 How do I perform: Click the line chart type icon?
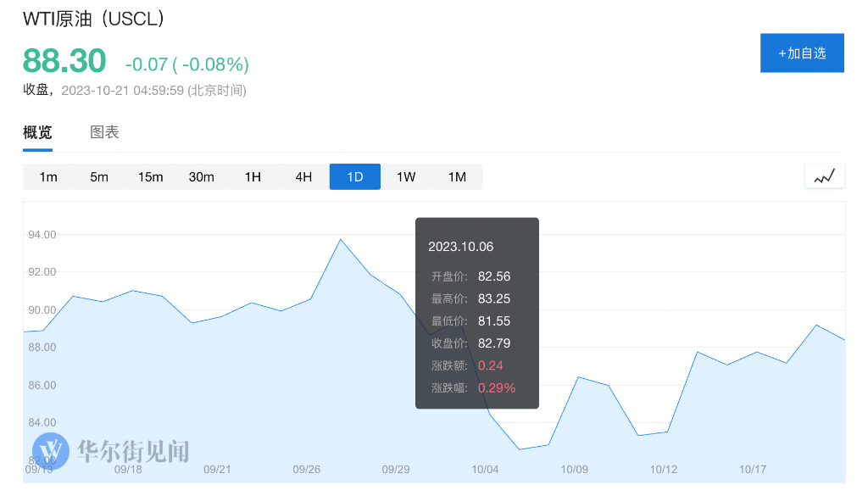(824, 176)
